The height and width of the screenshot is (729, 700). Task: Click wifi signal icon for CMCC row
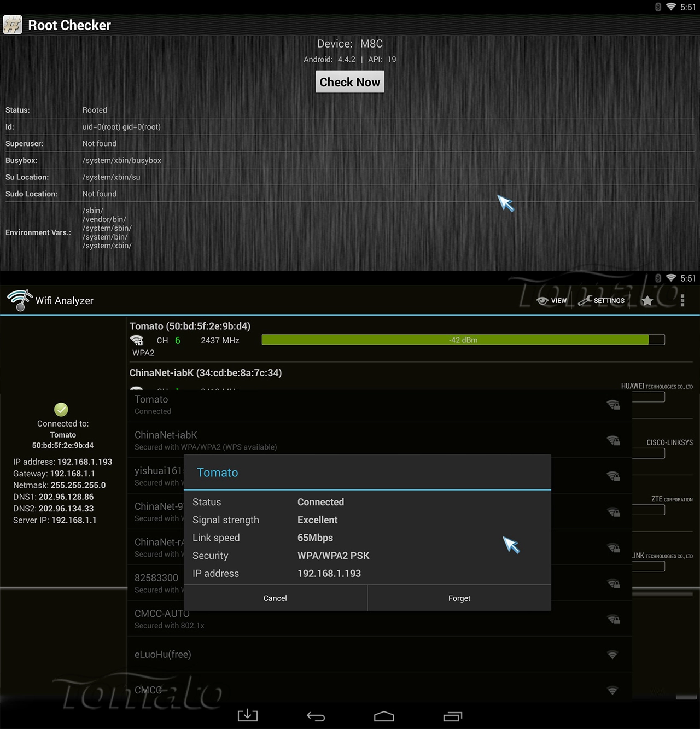click(x=612, y=690)
